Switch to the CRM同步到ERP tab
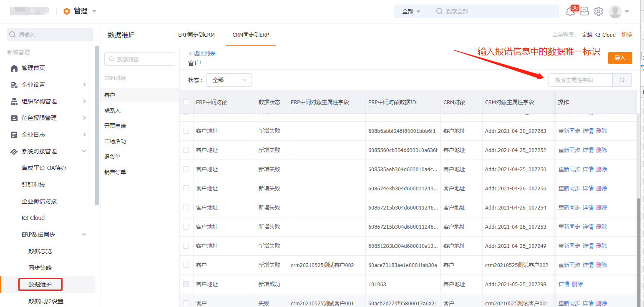644x307 pixels. tap(251, 35)
